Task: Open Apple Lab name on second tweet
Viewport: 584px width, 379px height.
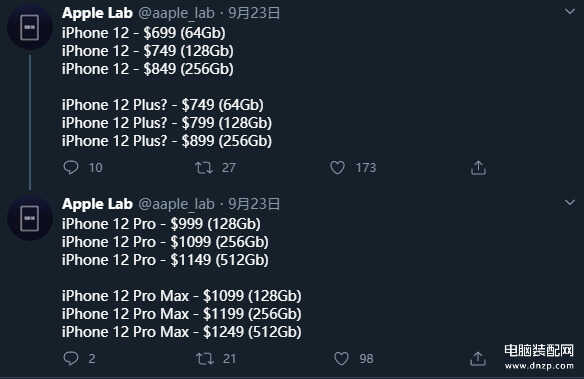Action: [97, 204]
